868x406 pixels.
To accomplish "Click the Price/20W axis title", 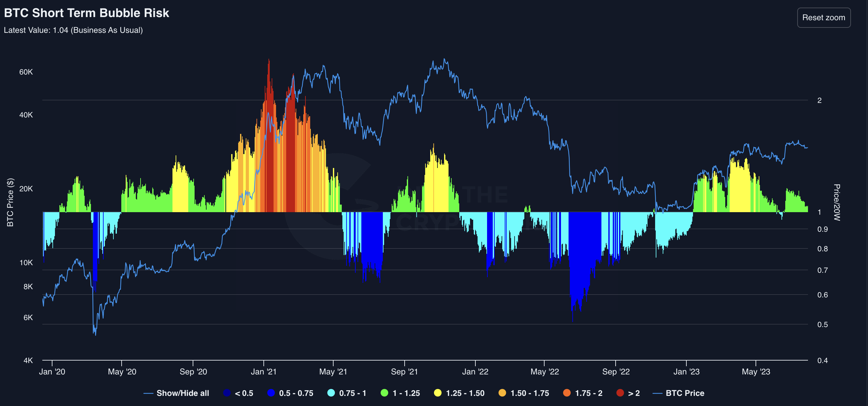I will (837, 202).
